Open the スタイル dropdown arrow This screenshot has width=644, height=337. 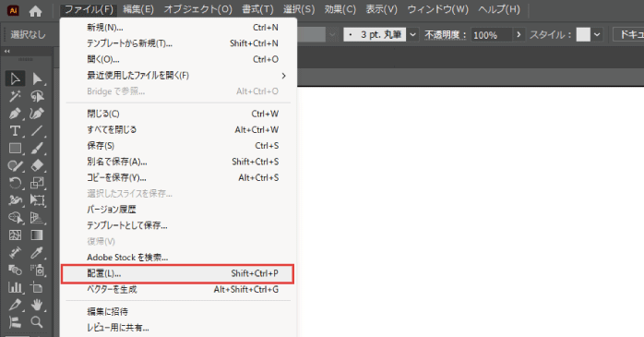pyautogui.click(x=597, y=34)
